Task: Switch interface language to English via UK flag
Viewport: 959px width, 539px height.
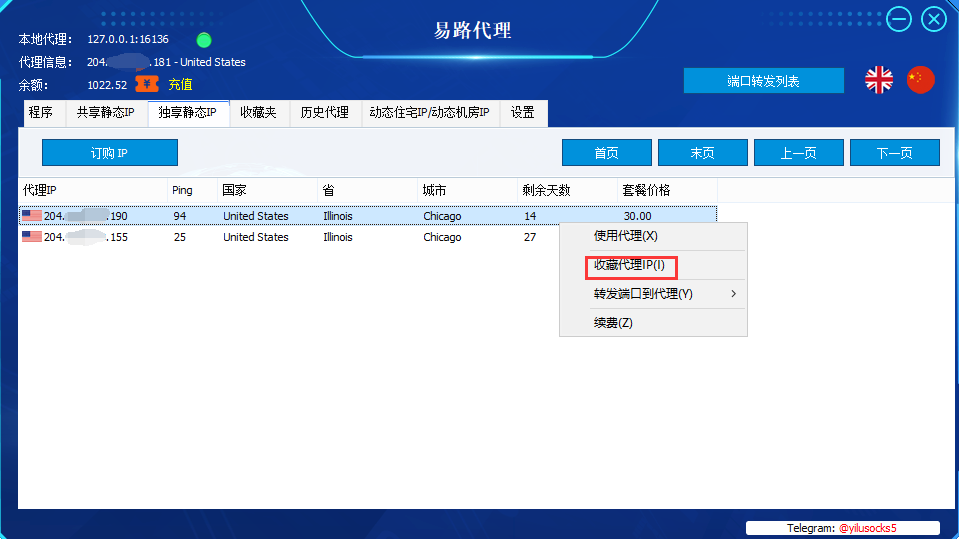Action: [x=879, y=80]
